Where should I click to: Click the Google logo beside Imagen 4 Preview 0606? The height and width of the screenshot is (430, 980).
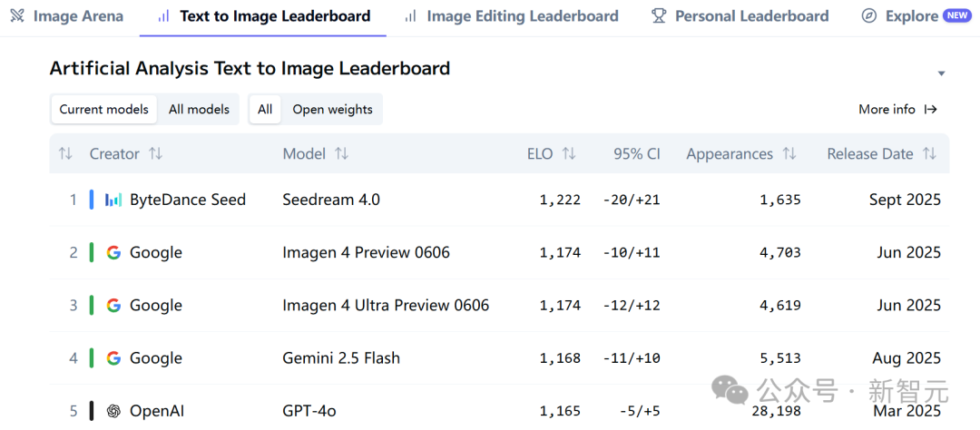tap(113, 252)
